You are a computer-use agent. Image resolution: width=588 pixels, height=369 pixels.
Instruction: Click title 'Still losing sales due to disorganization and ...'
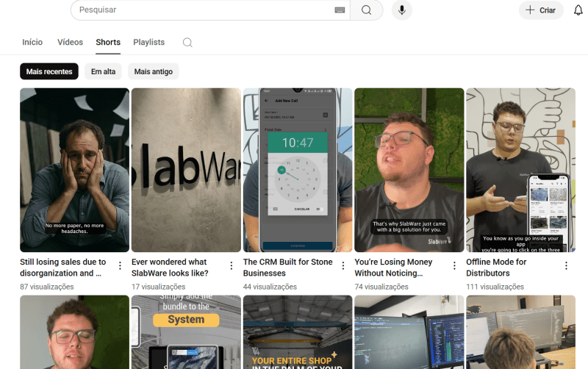[63, 268]
